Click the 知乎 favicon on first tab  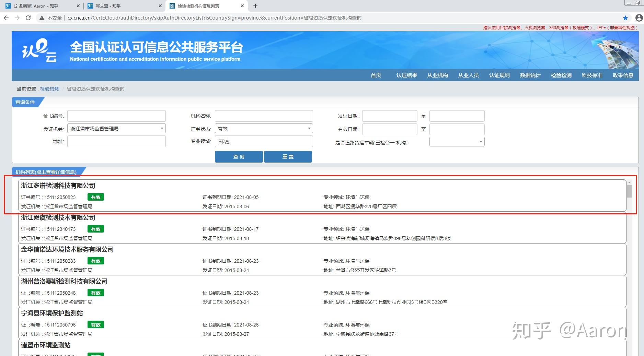pyautogui.click(x=8, y=6)
